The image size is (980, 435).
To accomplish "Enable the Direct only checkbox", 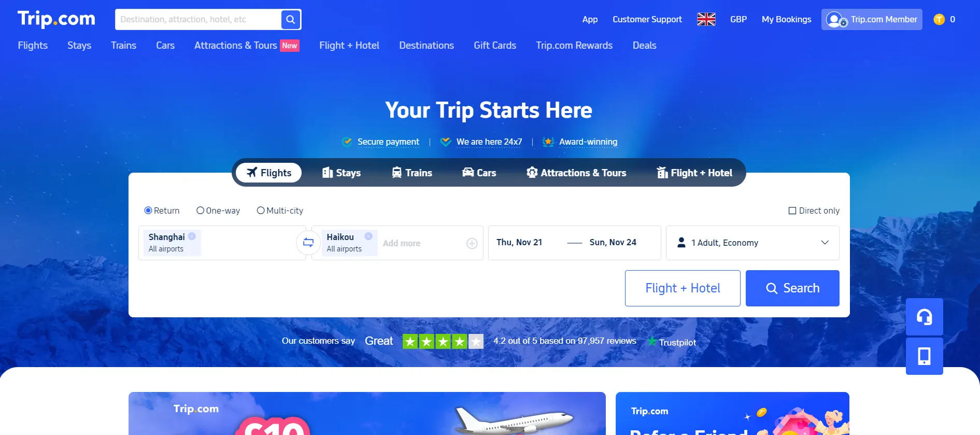I will 792,211.
